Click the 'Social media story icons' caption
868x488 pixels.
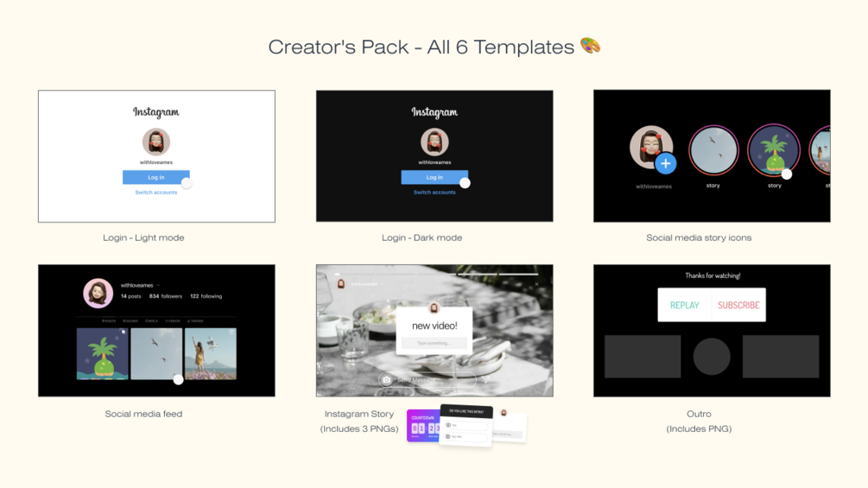click(x=699, y=238)
